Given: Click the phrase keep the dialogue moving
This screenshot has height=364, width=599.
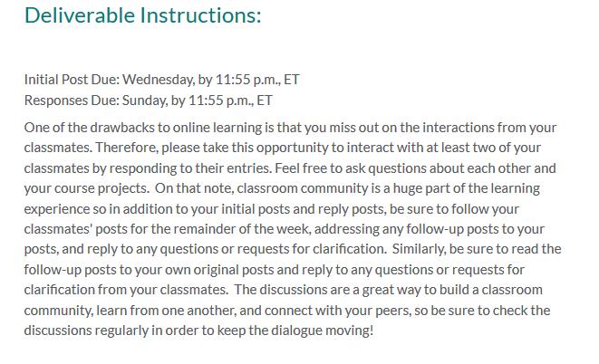Looking at the screenshot, I should pyautogui.click(x=295, y=330).
